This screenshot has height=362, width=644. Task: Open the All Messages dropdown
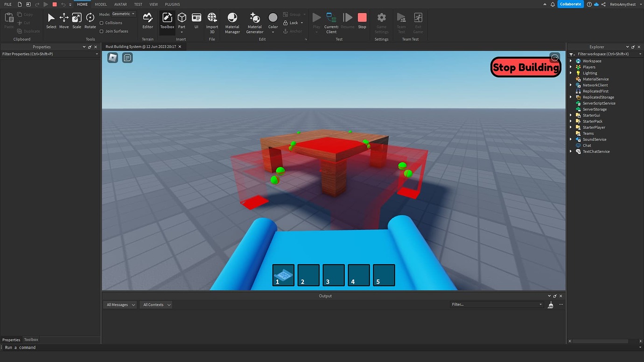[120, 305]
